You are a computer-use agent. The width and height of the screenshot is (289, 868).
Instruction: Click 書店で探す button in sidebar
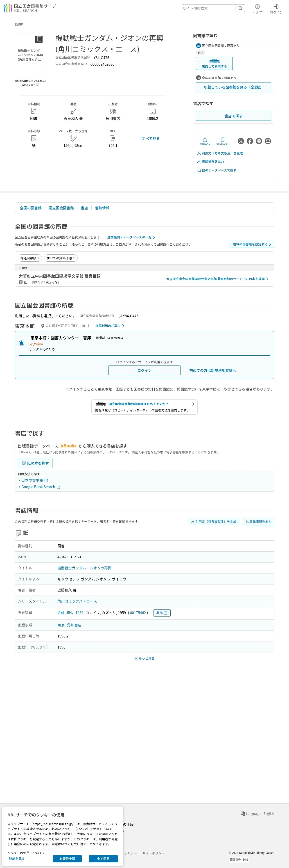click(x=233, y=116)
